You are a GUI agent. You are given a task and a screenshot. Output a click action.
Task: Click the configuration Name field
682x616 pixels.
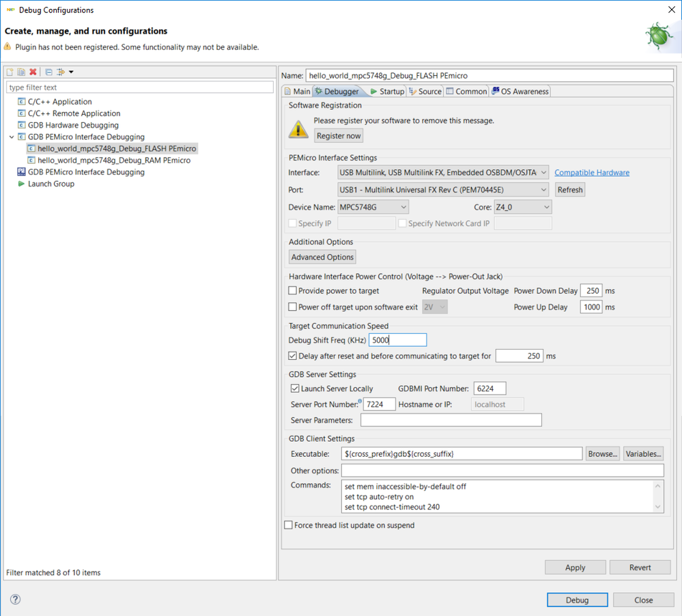pos(489,75)
